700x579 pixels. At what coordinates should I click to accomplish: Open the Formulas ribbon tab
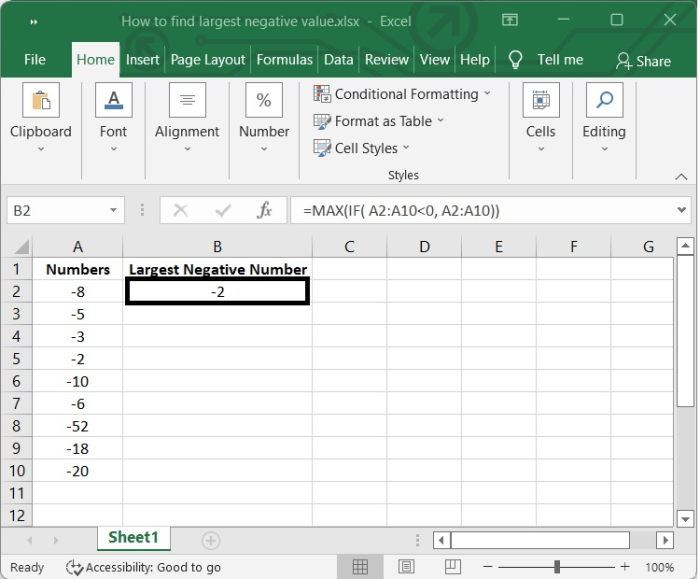point(284,60)
